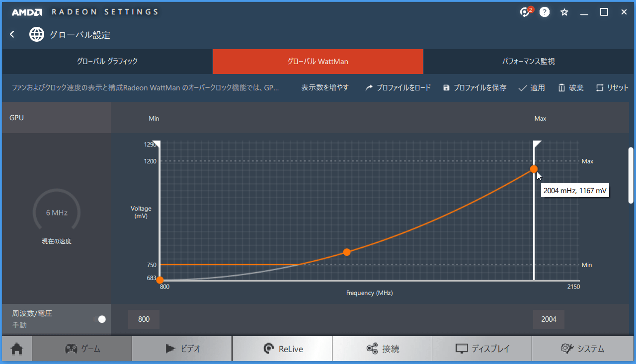The height and width of the screenshot is (364, 636).
Task: Click the ファンおよびクロック速度 description text
Action: pos(145,87)
